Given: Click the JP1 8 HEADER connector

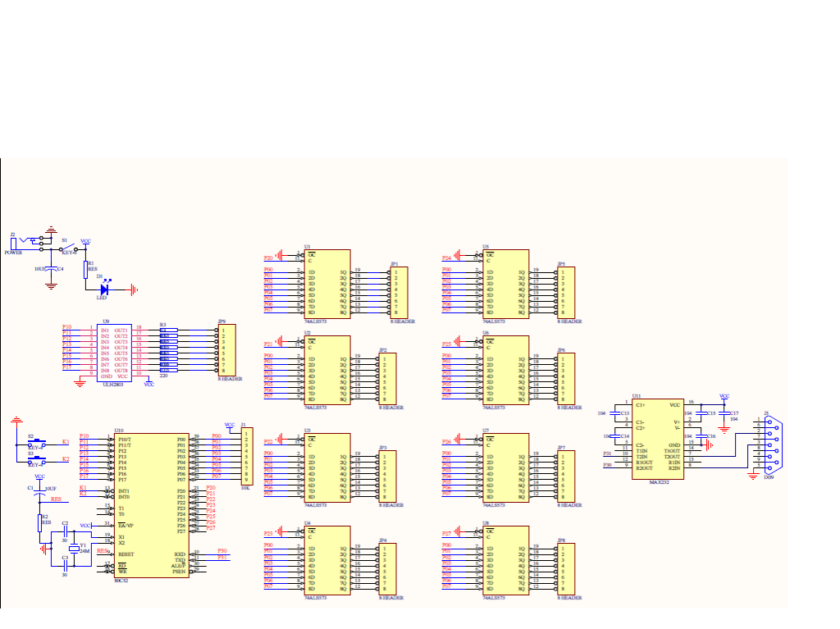Looking at the screenshot, I should coord(399,293).
